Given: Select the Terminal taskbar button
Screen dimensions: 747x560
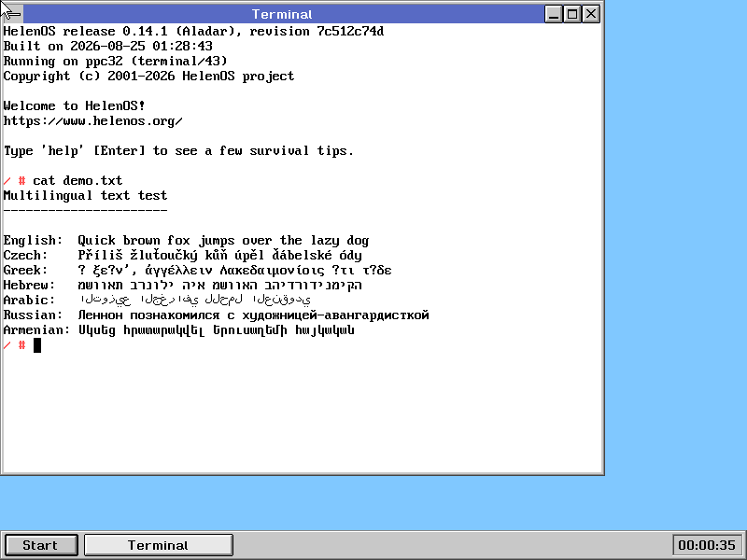Looking at the screenshot, I should point(158,545).
